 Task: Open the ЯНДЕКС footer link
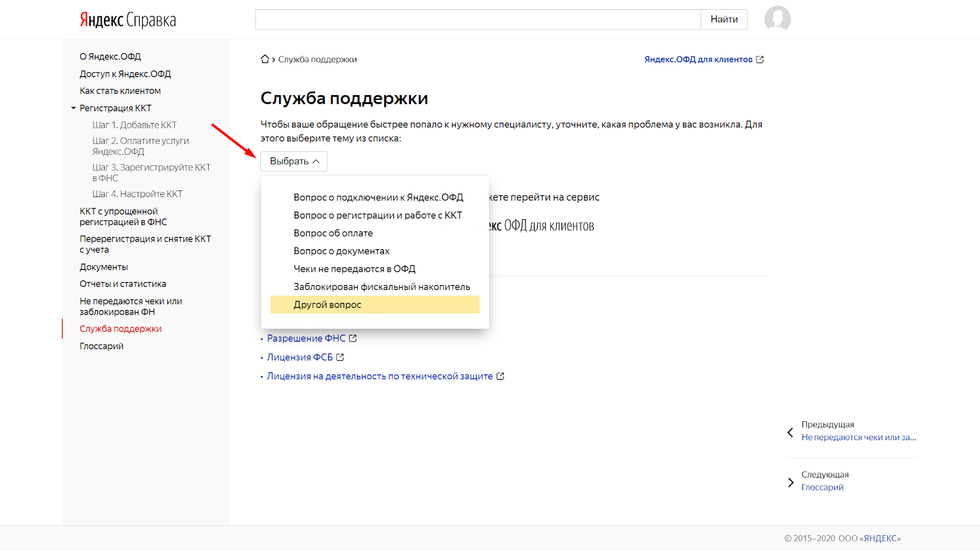click(880, 539)
